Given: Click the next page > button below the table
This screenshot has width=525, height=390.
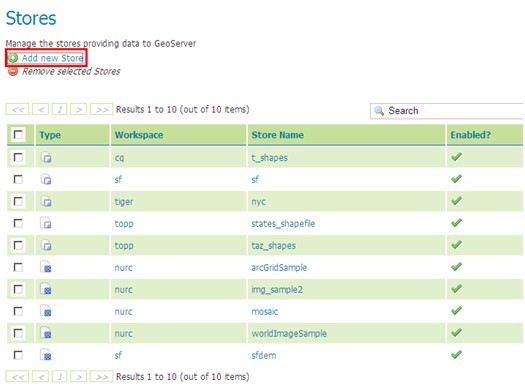Looking at the screenshot, I should pyautogui.click(x=79, y=377).
